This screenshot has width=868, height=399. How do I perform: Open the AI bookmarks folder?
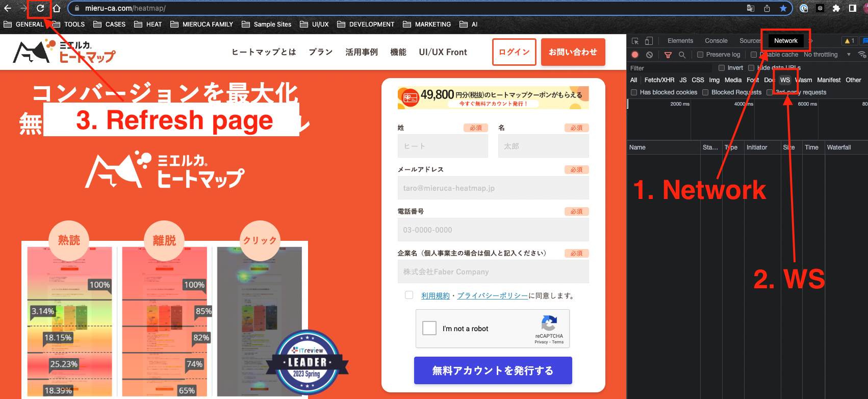coord(469,24)
